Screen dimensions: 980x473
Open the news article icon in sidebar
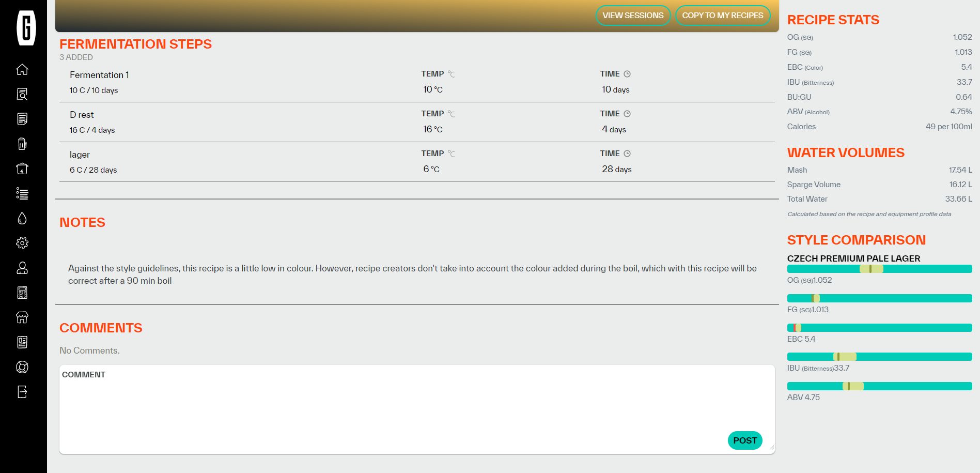pyautogui.click(x=22, y=342)
